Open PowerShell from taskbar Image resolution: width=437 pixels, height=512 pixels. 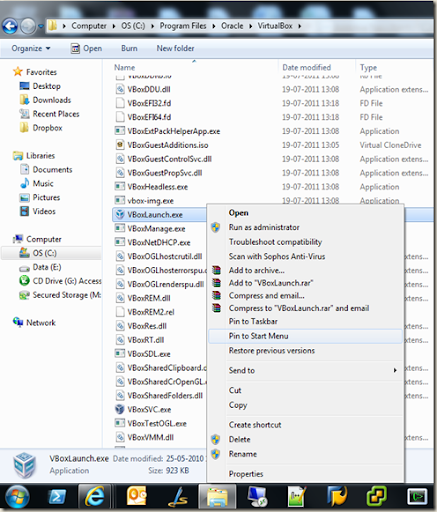57,497
